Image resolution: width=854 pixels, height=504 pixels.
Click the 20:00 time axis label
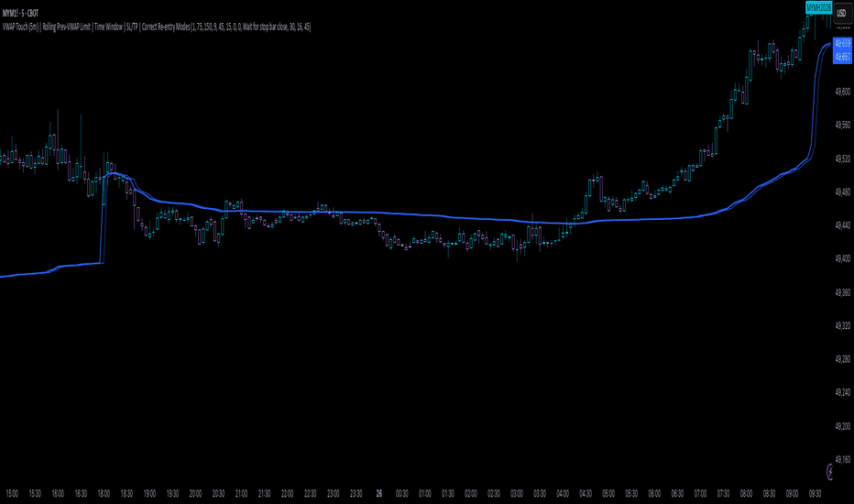[195, 494]
